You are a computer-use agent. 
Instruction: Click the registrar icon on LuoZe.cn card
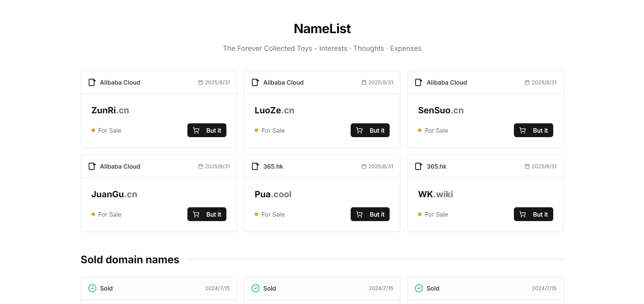pos(255,82)
